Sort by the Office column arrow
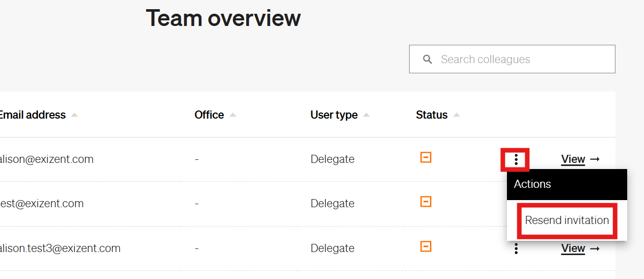 click(233, 115)
